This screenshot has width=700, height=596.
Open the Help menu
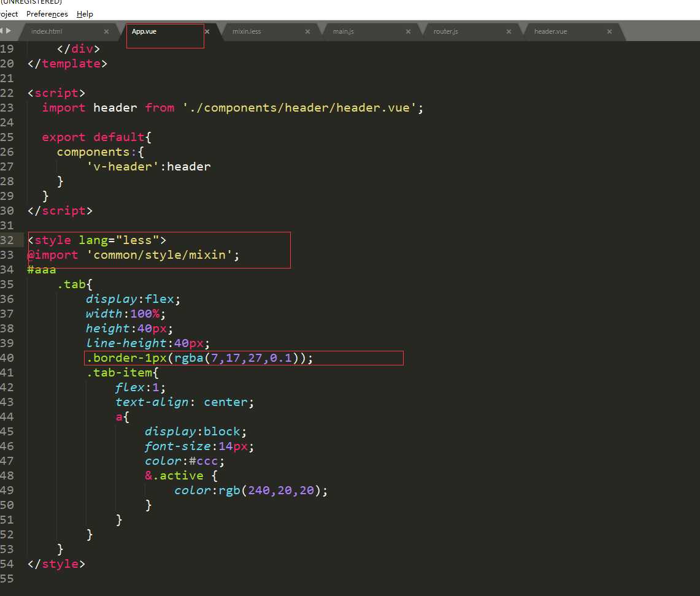pos(85,14)
